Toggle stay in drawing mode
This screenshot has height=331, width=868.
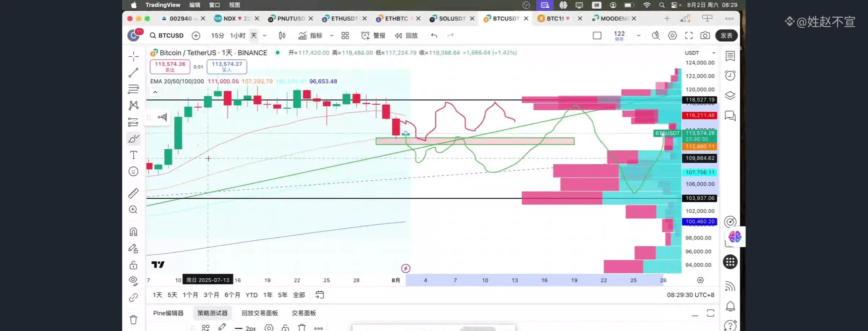coord(133,249)
